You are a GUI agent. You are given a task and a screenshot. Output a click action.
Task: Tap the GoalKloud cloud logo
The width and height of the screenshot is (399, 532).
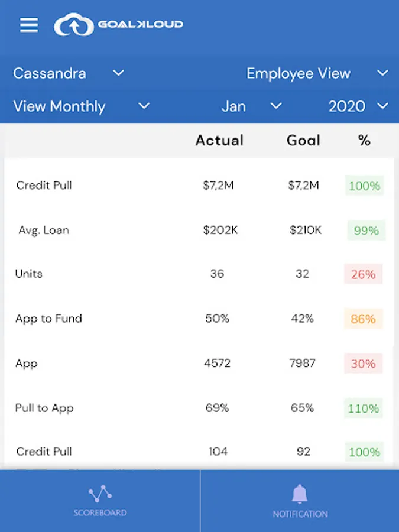pos(74,25)
